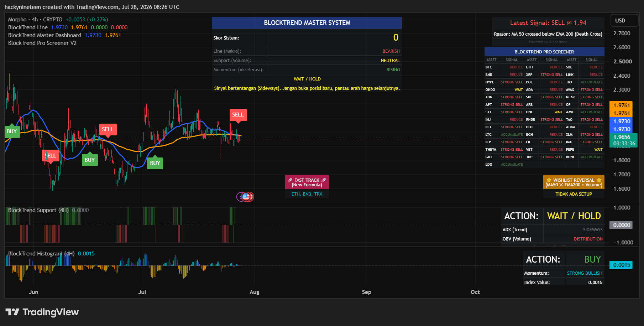644x326 pixels.
Task: Click the ADX SIDEWAYS value
Action: point(593,229)
